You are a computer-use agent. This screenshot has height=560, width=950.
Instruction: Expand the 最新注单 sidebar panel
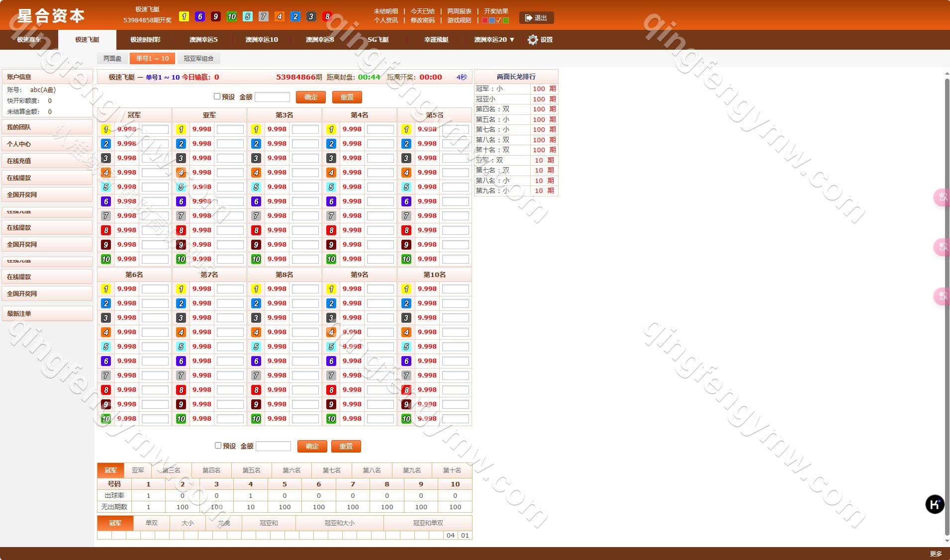[47, 314]
